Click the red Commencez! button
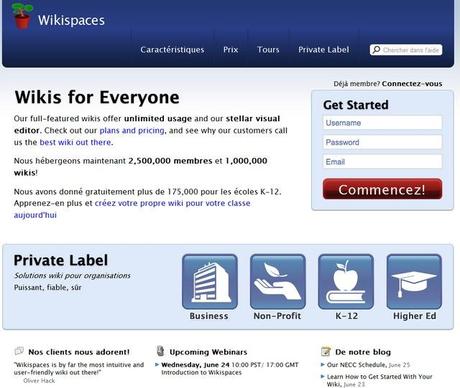This screenshot has width=460, height=388. pos(382,189)
